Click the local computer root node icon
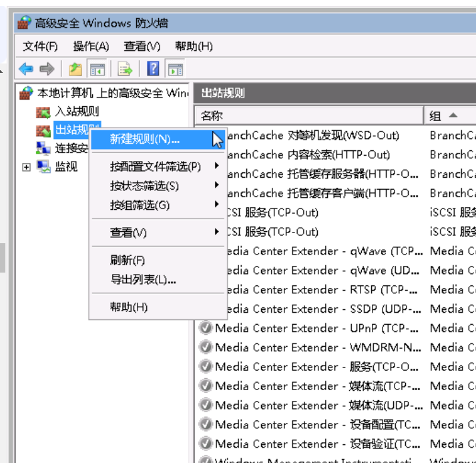Image resolution: width=476 pixels, height=463 pixels. (x=26, y=93)
